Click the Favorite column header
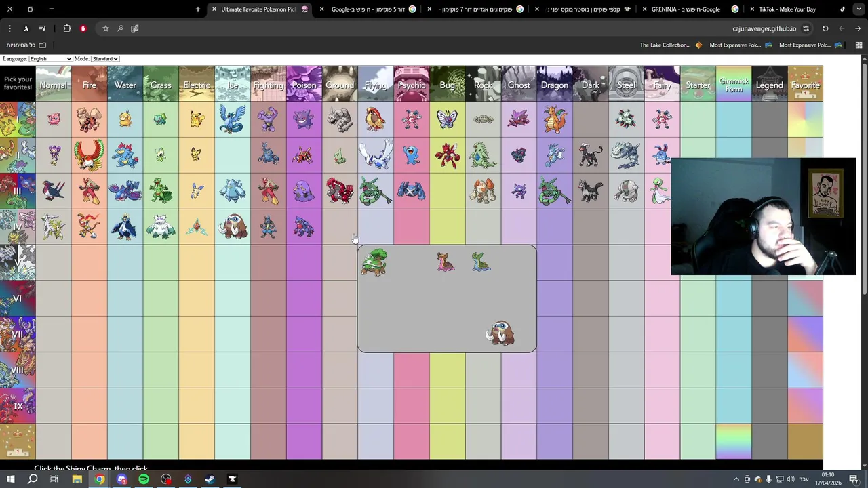The width and height of the screenshot is (868, 488). click(805, 85)
